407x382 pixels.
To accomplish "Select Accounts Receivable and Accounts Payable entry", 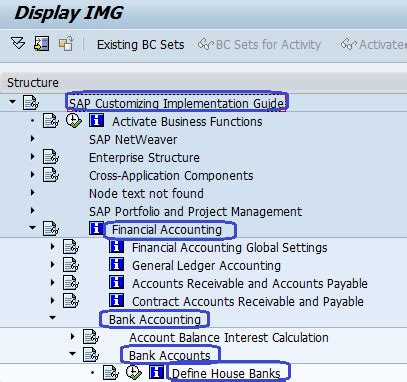I will point(250,283).
